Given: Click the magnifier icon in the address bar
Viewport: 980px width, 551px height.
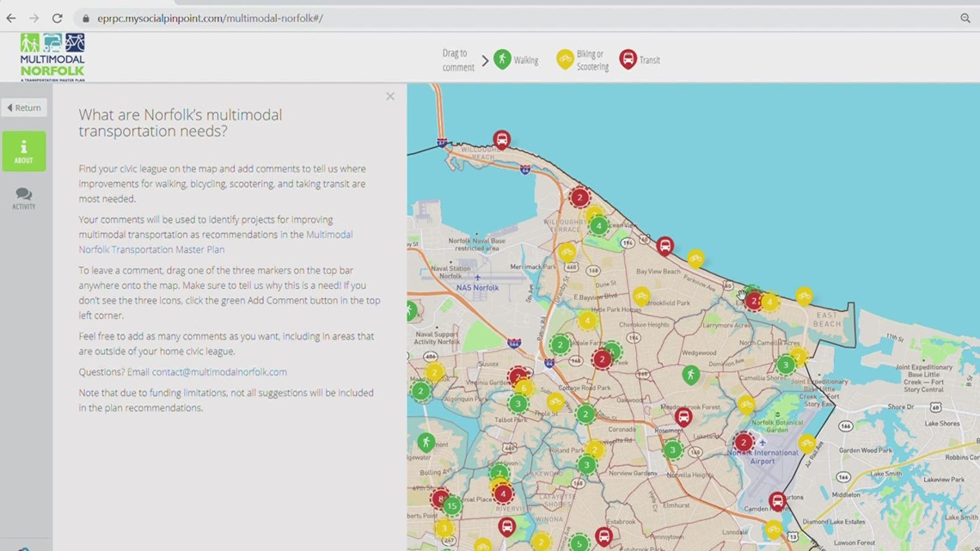Looking at the screenshot, I should point(965,15).
